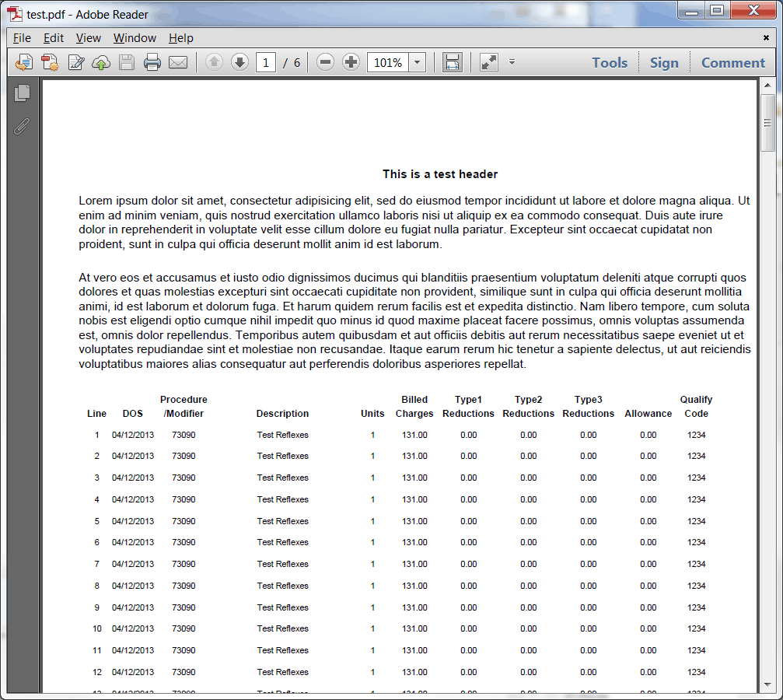Zoom in using the plus icon
Viewport: 783px width, 700px height.
point(350,62)
